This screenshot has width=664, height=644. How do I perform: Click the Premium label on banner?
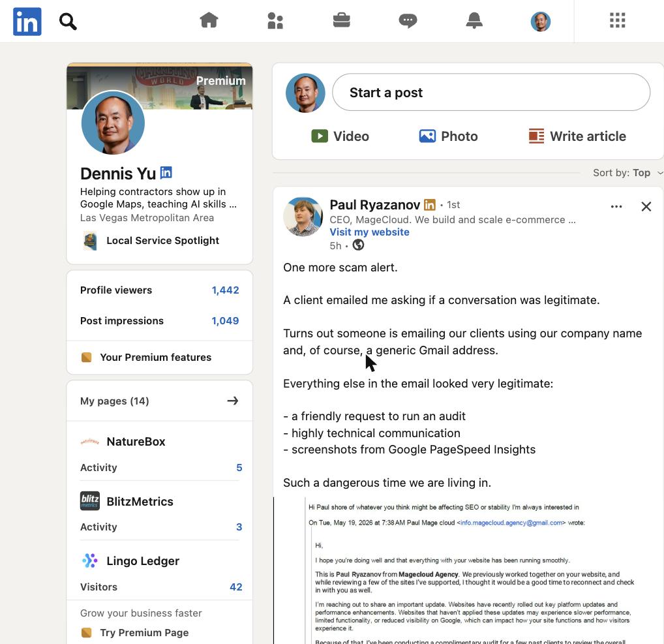tap(220, 80)
